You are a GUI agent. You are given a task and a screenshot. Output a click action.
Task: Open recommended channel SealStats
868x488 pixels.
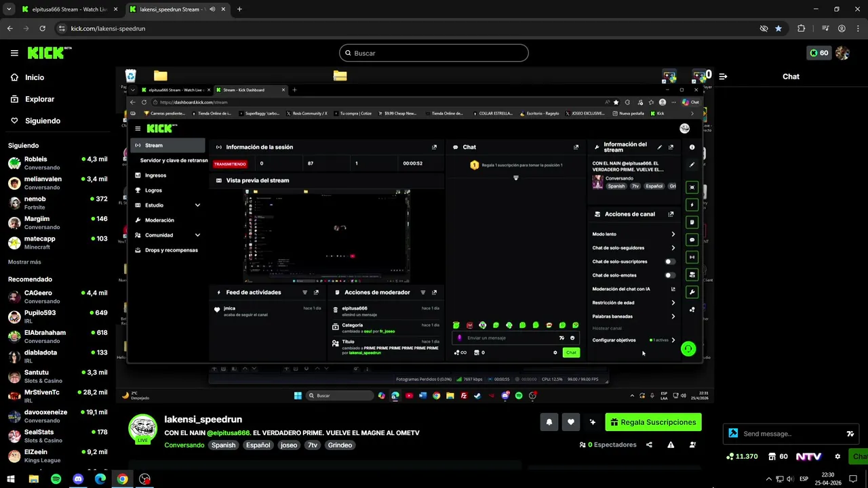click(x=58, y=436)
